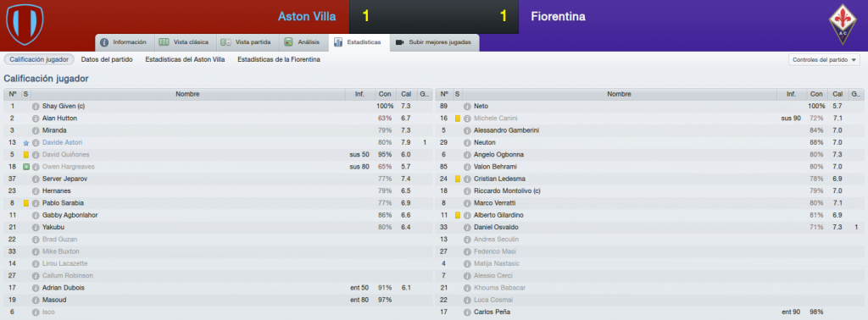Open the Información tab
This screenshot has width=868, height=320.
[x=124, y=42]
